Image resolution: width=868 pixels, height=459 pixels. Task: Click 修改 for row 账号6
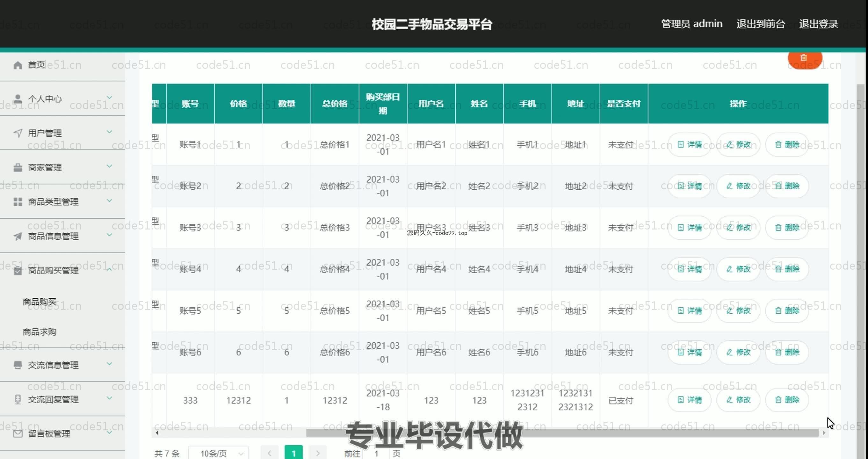click(x=738, y=352)
